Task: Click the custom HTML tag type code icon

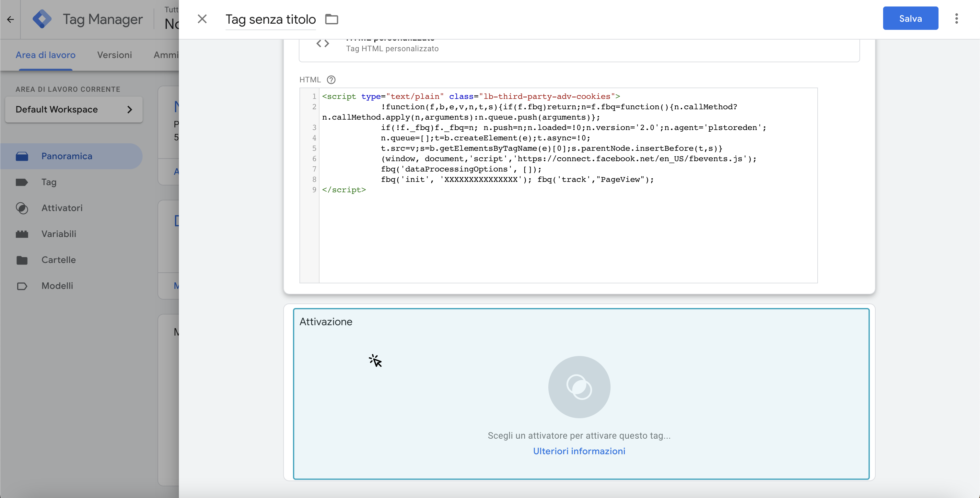Action: [322, 43]
